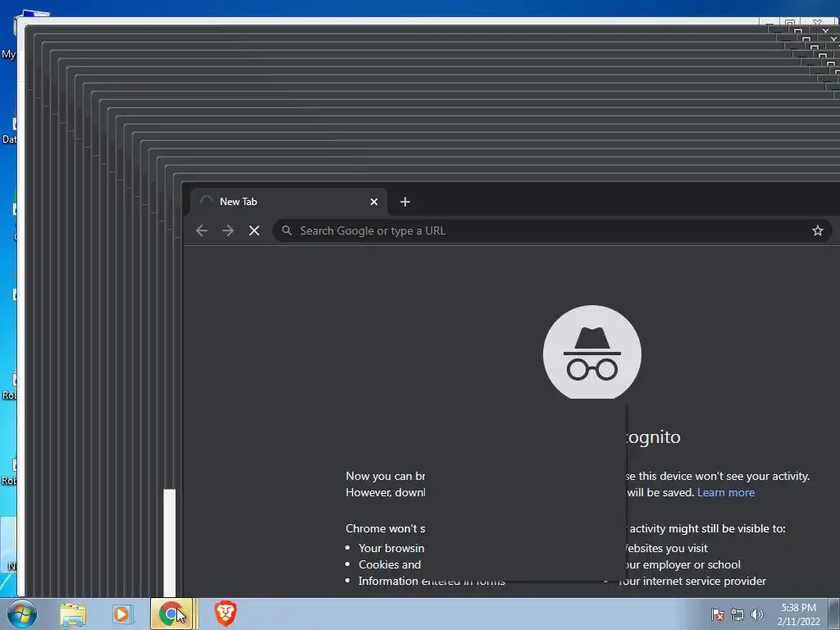Viewport: 840px width, 630px height.
Task: Go back with the Chrome back arrow
Action: 202,231
